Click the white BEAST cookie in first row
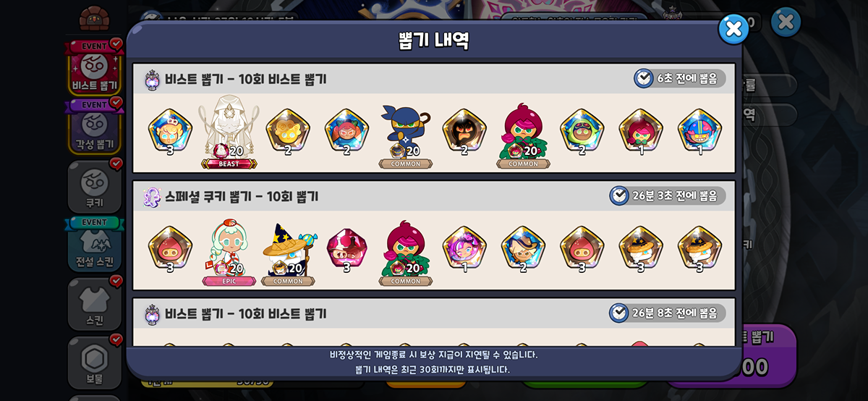This screenshot has width=868, height=401. tap(229, 131)
